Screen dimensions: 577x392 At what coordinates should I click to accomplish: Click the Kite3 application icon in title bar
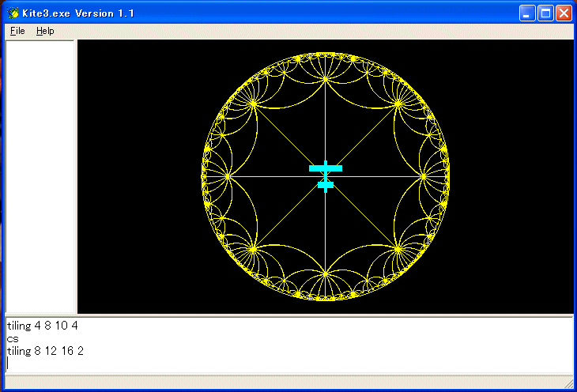[13, 13]
